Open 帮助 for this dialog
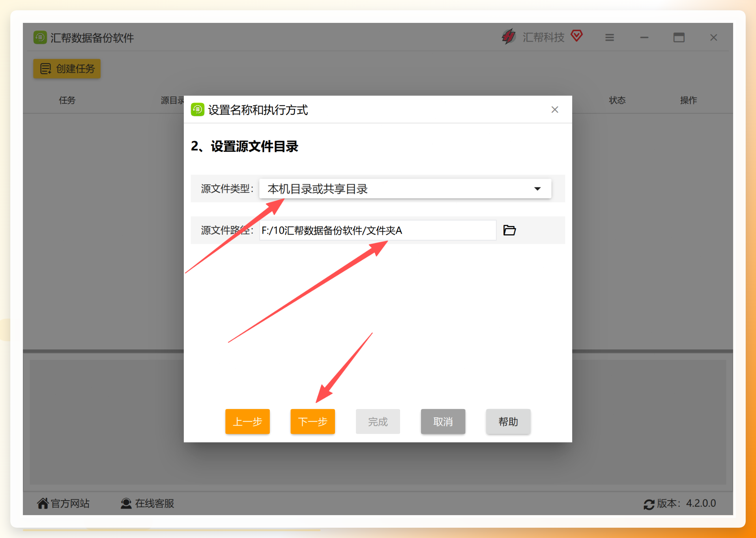 [x=508, y=422]
